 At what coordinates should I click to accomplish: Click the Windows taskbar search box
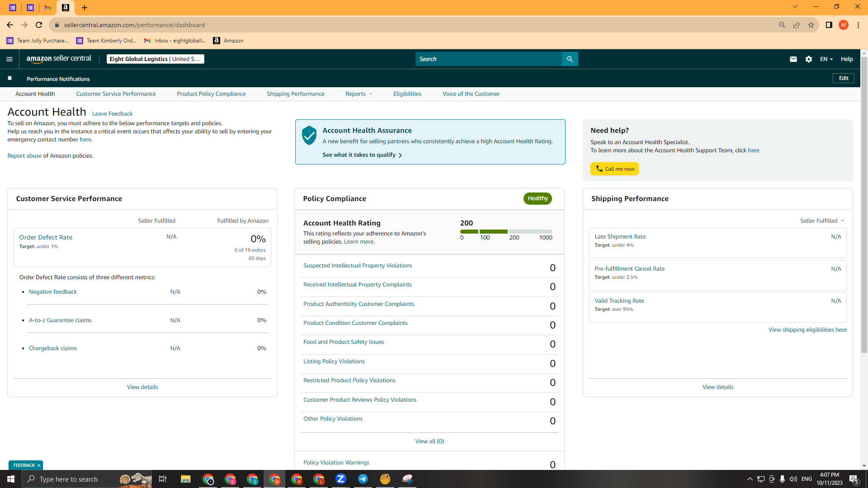pyautogui.click(x=87, y=479)
